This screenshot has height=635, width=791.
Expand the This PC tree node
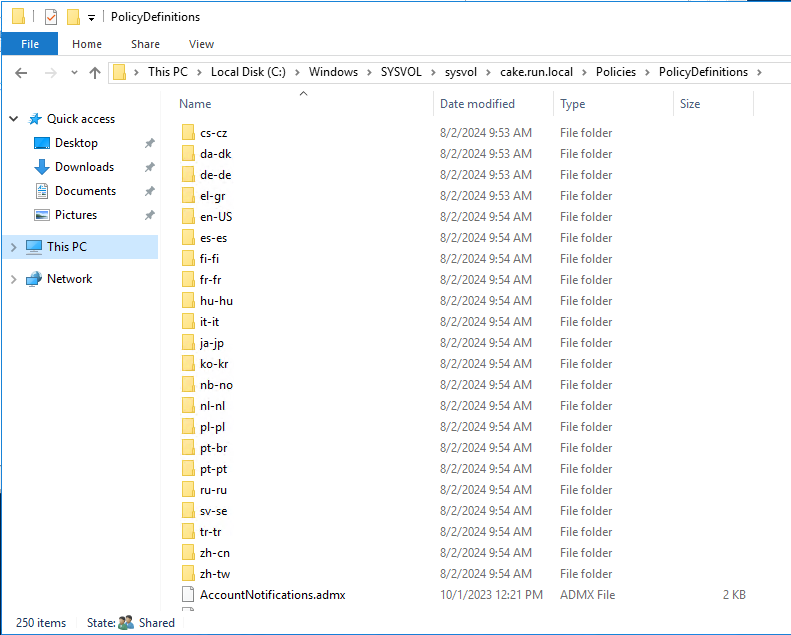point(14,247)
